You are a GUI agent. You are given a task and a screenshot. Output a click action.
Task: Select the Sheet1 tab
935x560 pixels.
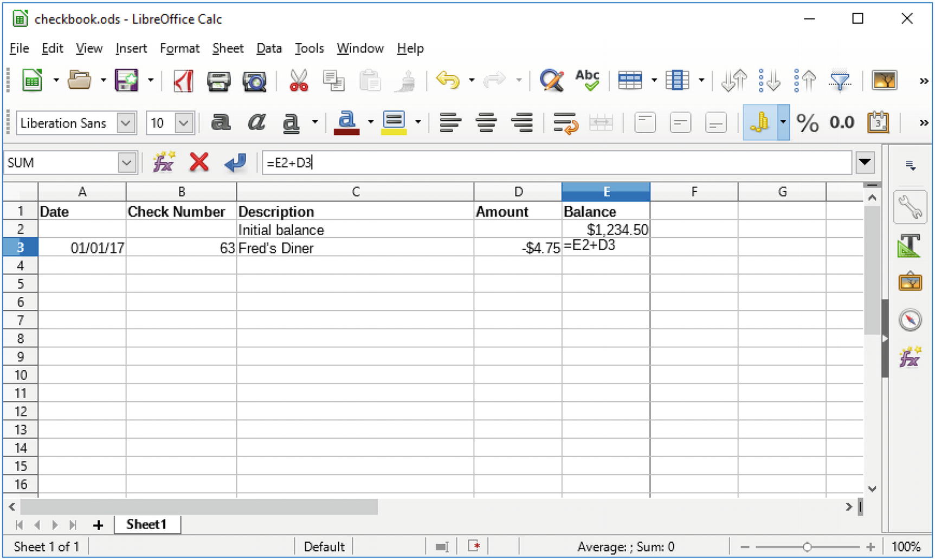(146, 524)
